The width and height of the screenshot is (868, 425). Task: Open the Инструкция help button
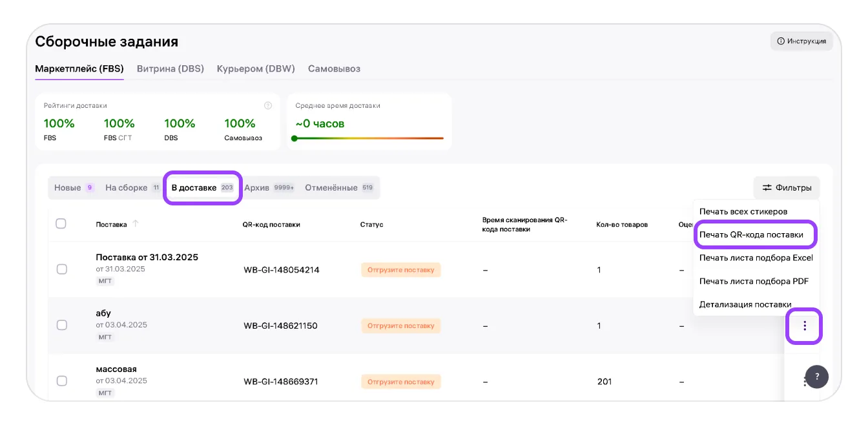[801, 41]
